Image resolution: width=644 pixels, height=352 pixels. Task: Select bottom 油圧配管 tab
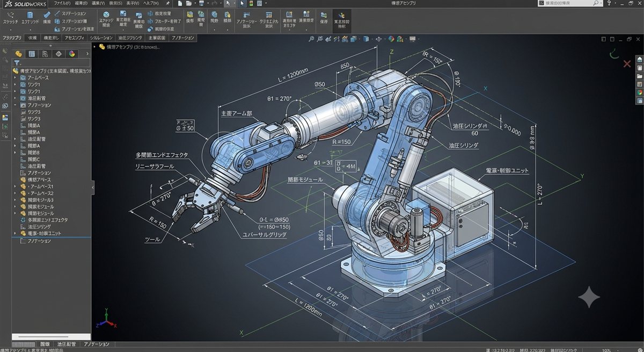coord(67,344)
